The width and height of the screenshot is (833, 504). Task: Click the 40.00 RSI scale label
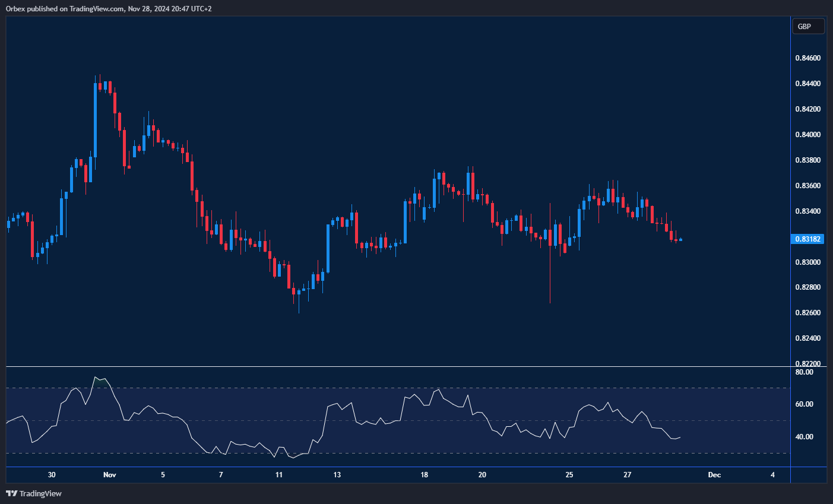[x=804, y=437]
